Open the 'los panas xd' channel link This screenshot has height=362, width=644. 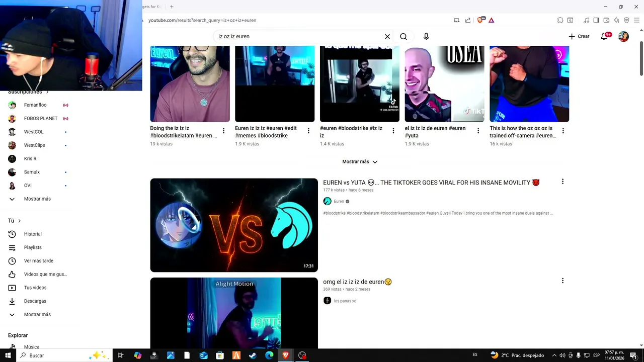[x=345, y=301]
